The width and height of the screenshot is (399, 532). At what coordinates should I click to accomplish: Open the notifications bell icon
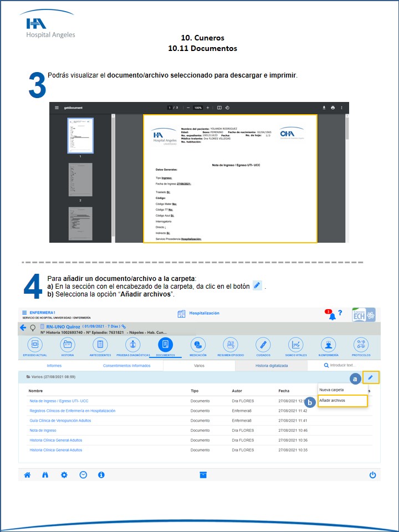tap(331, 315)
